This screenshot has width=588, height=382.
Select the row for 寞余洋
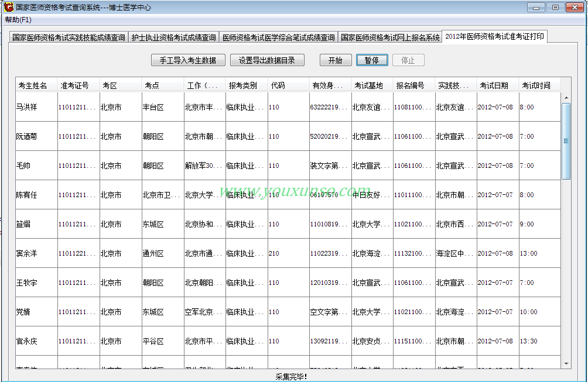288,253
